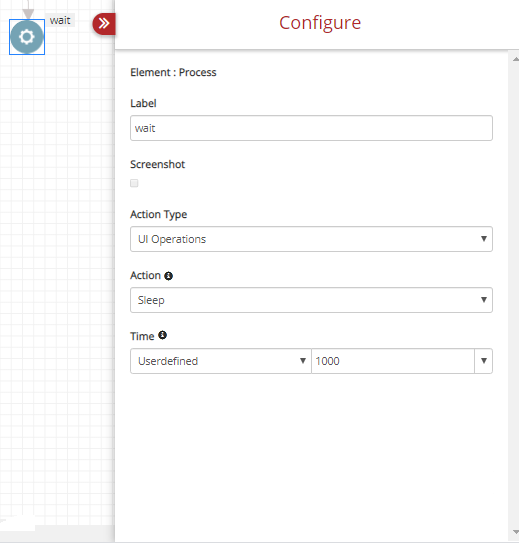This screenshot has width=519, height=549.
Task: Click the Label input field containing wait
Action: tap(311, 128)
